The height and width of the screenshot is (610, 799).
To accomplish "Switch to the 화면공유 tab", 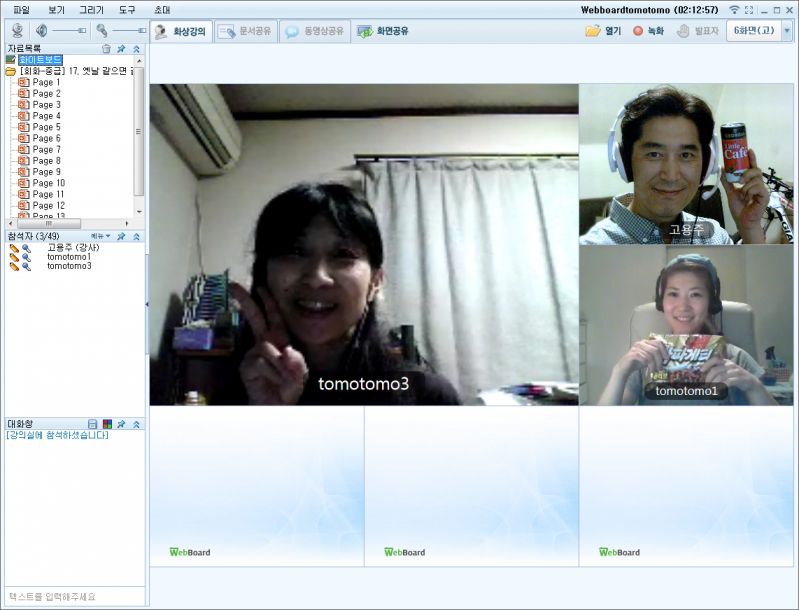I will click(x=382, y=31).
